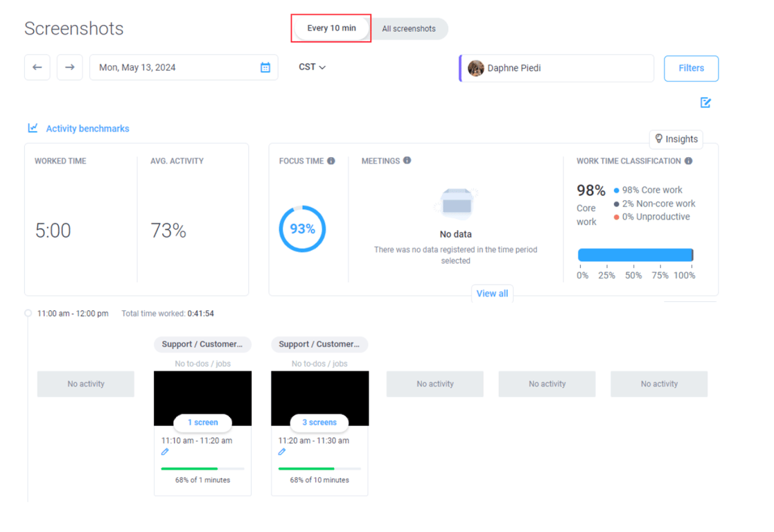Click the 73% average activity value
Viewport: 774px width, 532px height.
(168, 231)
